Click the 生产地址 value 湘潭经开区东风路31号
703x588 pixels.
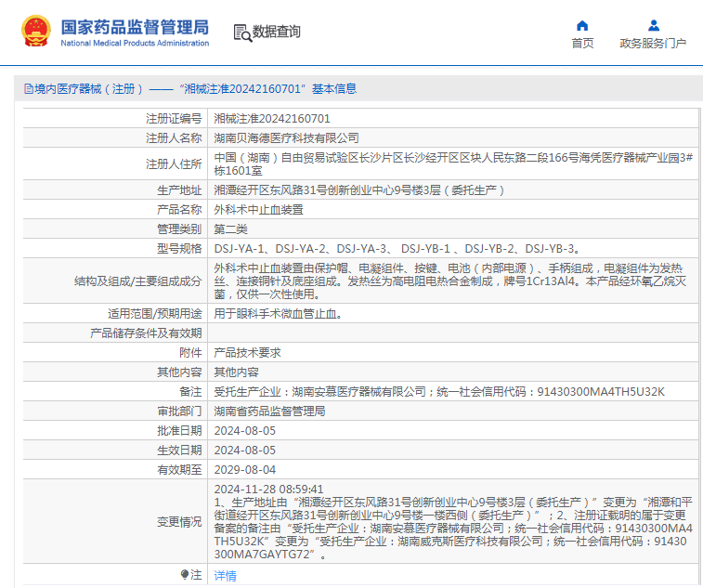[359, 190]
